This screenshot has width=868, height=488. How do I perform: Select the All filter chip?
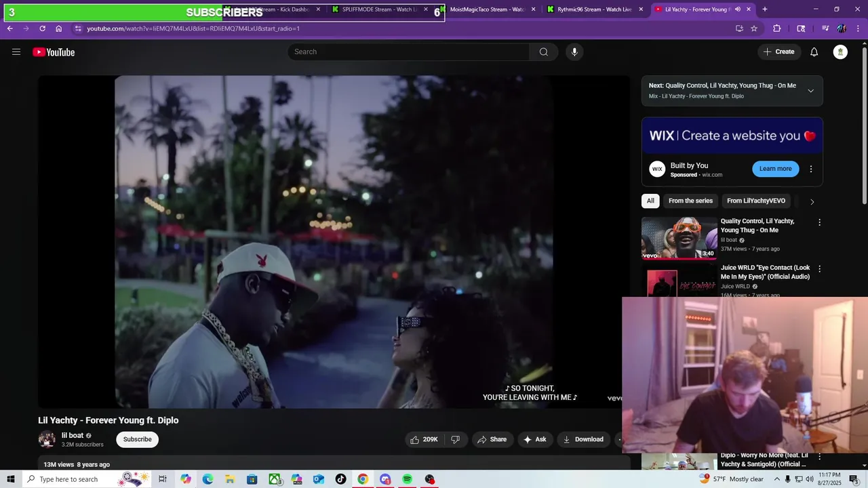pyautogui.click(x=650, y=201)
